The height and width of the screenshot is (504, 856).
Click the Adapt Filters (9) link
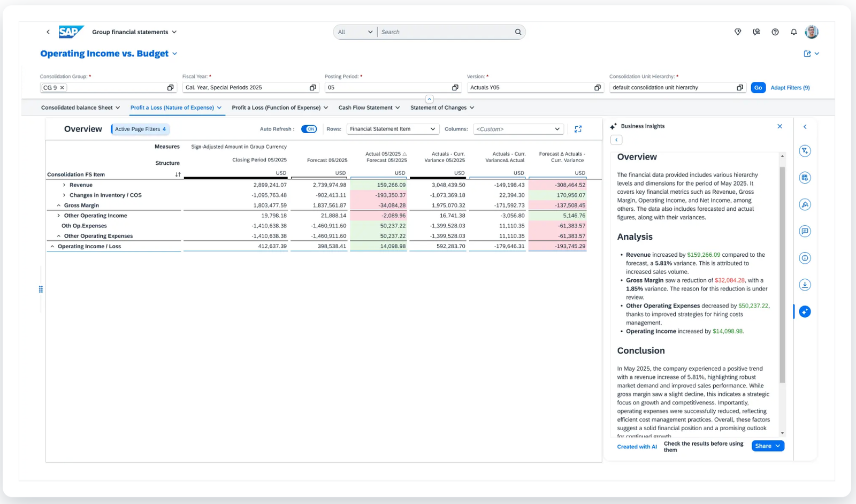[x=790, y=88]
